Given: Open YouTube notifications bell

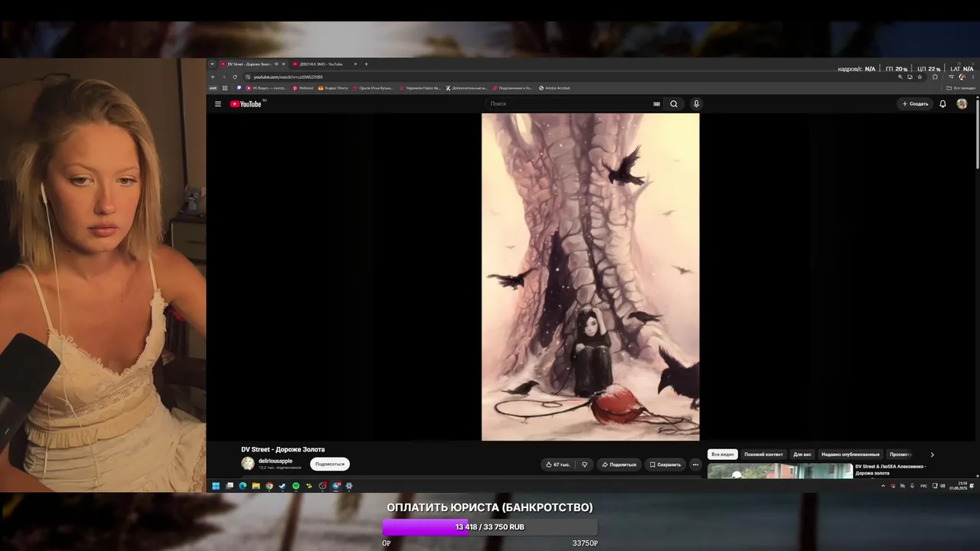Looking at the screenshot, I should click(942, 104).
